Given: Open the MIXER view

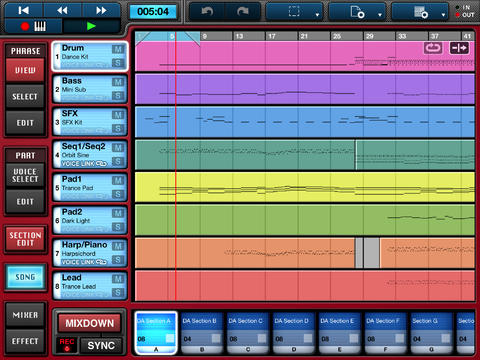Looking at the screenshot, I should pos(25,315).
